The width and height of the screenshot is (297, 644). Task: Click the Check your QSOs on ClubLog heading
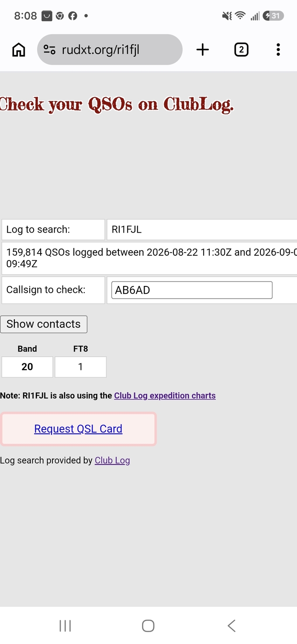(116, 104)
